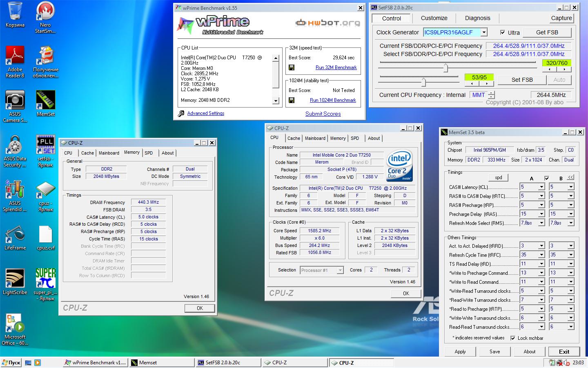The image size is (588, 368).
Task: Click the Advanced Settings link in wPrime
Action: pos(205,114)
